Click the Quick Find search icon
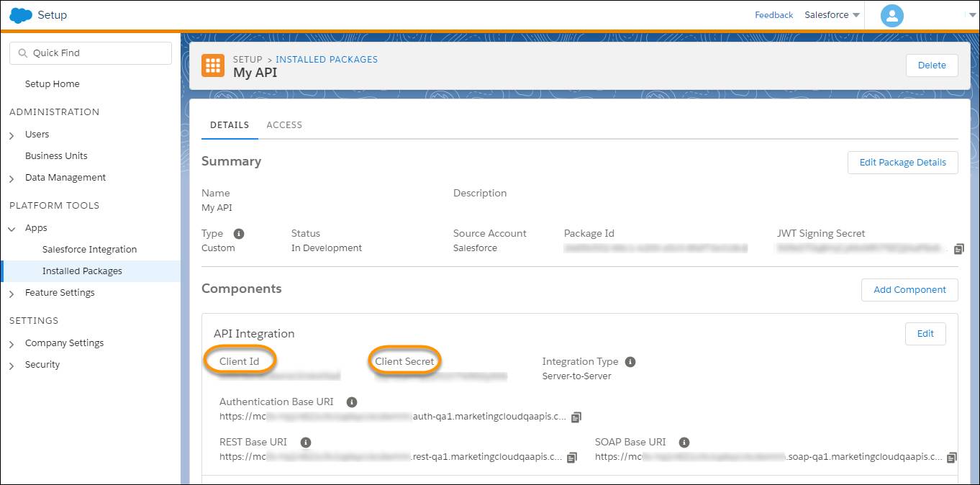 point(22,53)
